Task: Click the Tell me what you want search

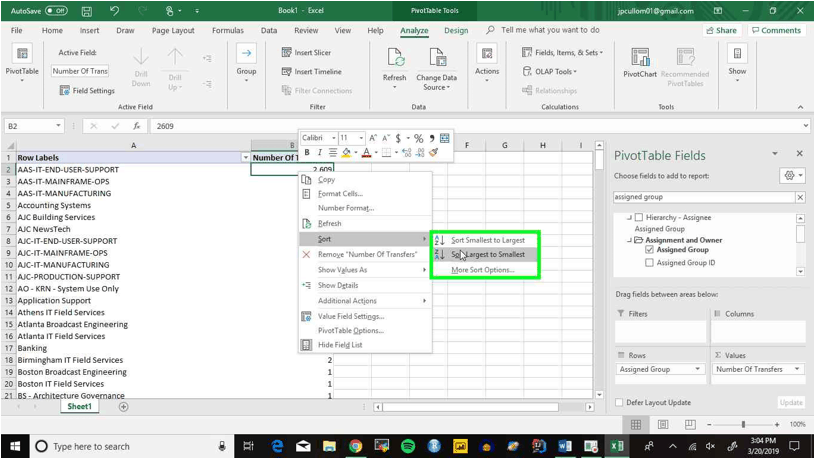Action: [550, 30]
